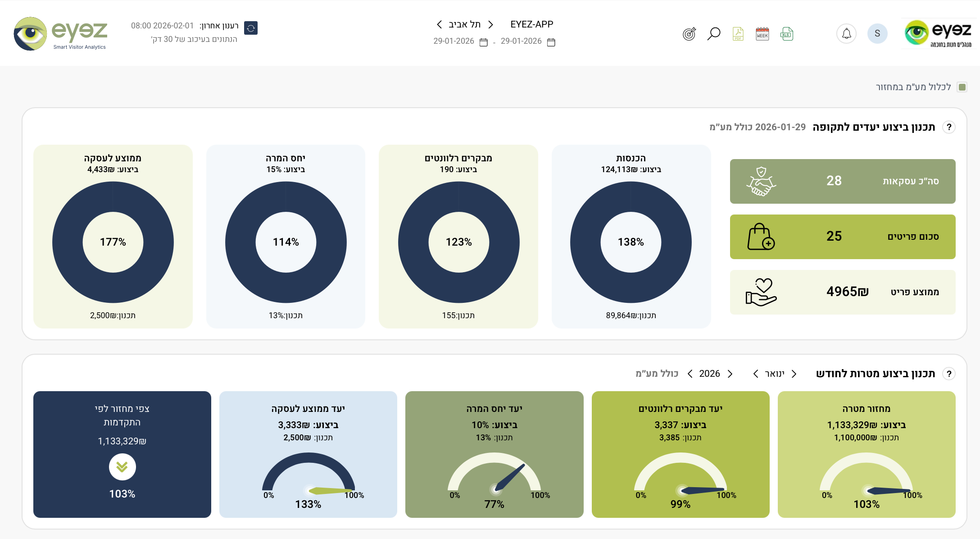This screenshot has width=980, height=539.
Task: Click help icon for period targets section
Action: pos(949,127)
